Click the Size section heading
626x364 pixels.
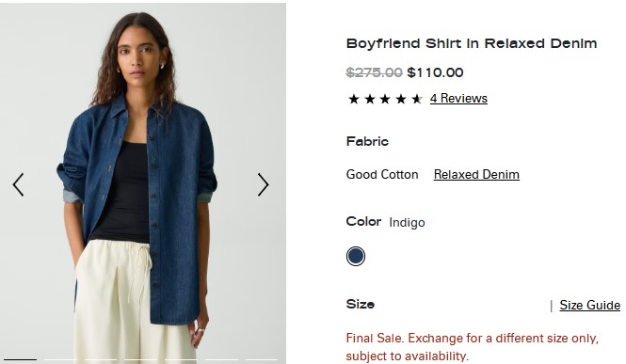(x=361, y=305)
